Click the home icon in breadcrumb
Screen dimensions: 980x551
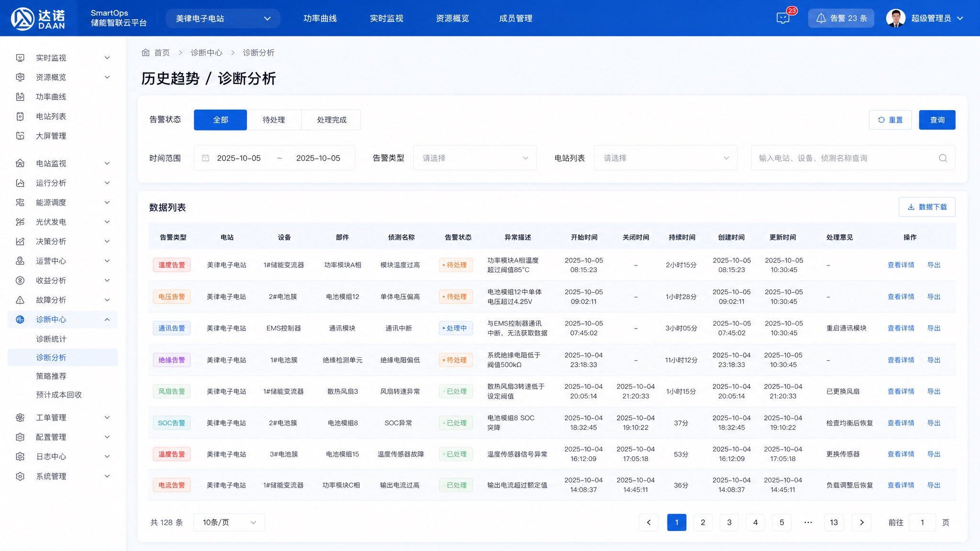145,53
